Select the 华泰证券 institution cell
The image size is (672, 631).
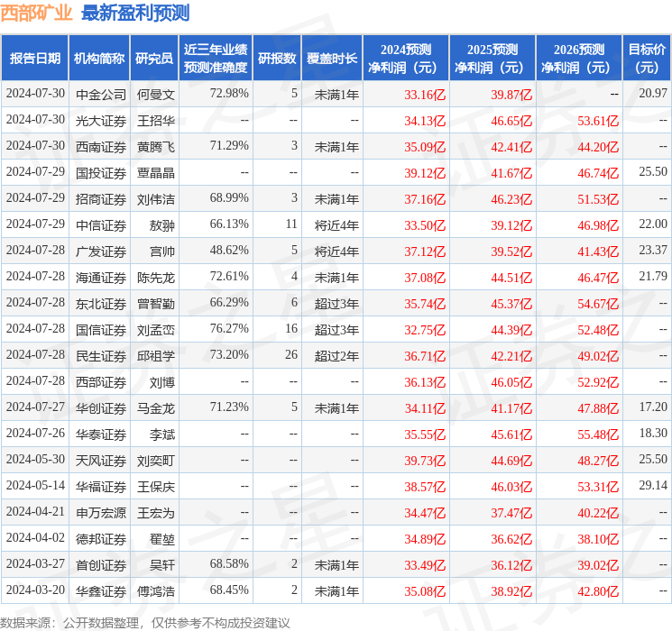point(101,434)
